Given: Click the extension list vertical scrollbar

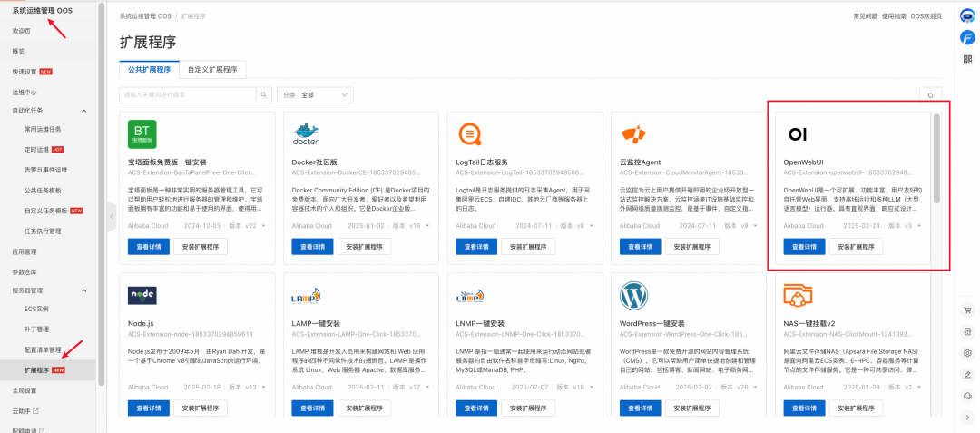Looking at the screenshot, I should click(936, 158).
